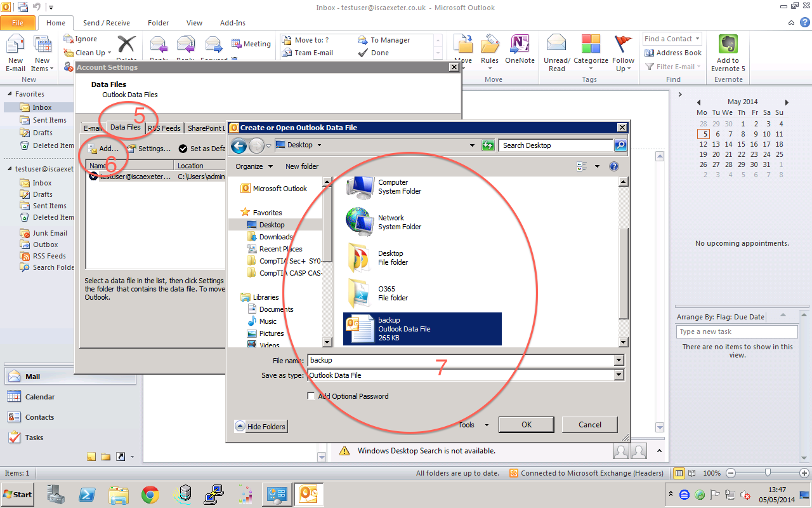
Task: Click the Help question mark in dialog
Action: pyautogui.click(x=613, y=166)
